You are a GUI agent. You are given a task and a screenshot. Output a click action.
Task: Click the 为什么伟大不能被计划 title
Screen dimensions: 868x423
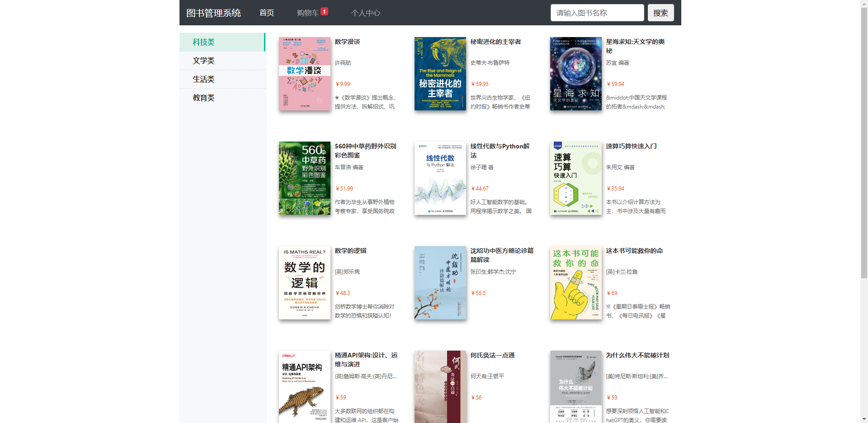click(x=637, y=355)
